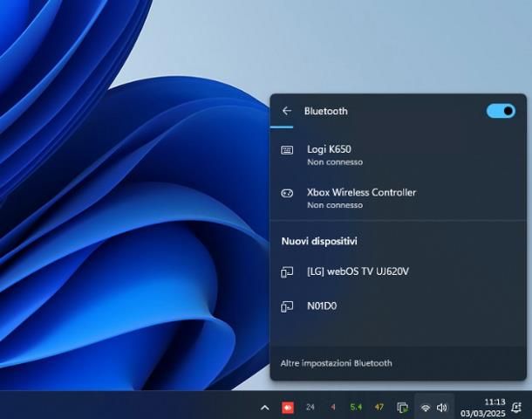Click the yellow tray indicator showing 47
The width and height of the screenshot is (532, 419).
coord(379,407)
